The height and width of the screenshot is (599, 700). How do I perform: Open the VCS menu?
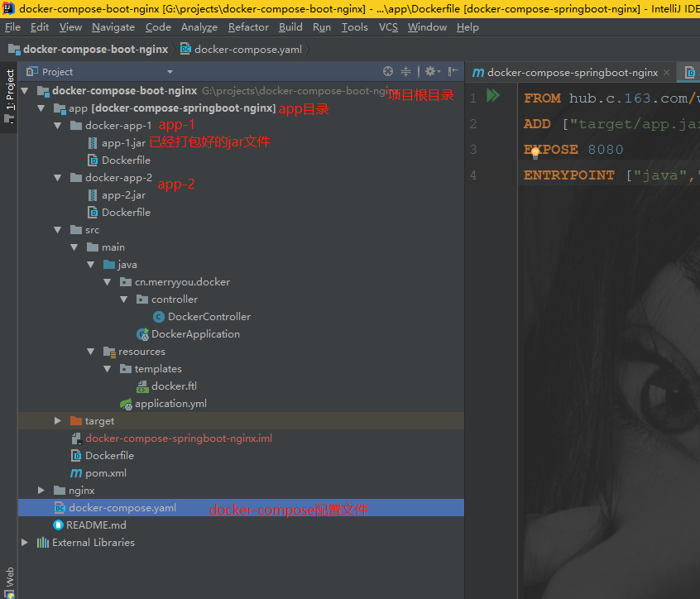click(x=388, y=27)
